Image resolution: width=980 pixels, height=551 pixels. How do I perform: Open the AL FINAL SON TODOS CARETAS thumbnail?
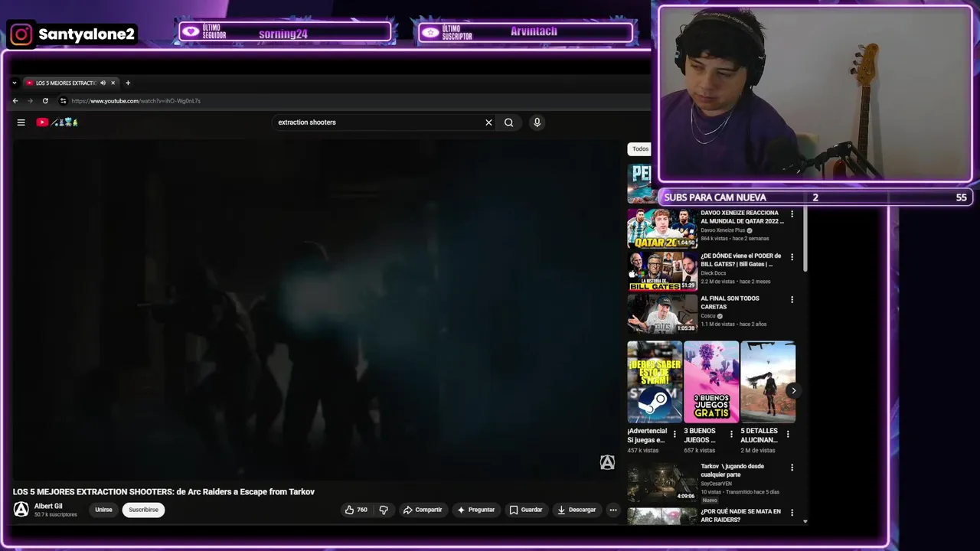pos(662,315)
